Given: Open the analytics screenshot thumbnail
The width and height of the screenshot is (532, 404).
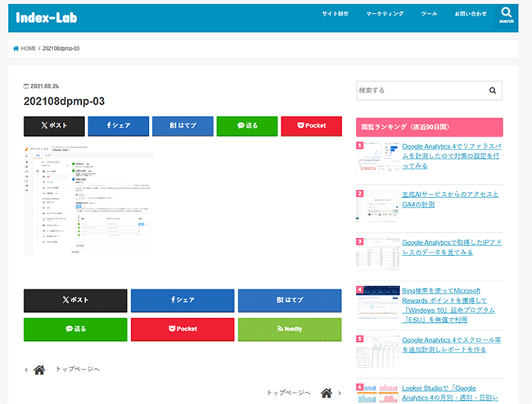Looking at the screenshot, I should (89, 200).
